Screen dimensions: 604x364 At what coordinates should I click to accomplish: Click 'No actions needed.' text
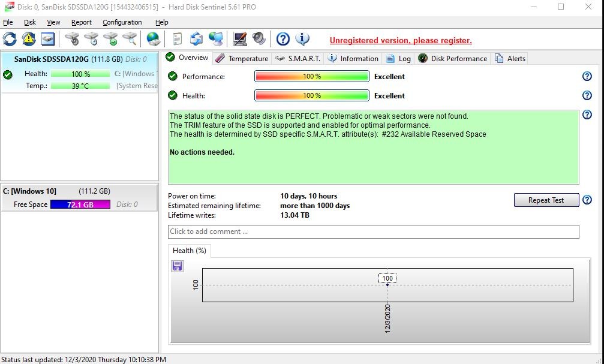coord(202,152)
